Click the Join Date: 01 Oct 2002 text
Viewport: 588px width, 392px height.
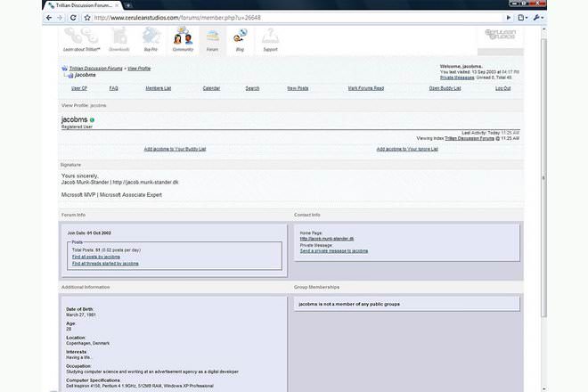click(89, 233)
